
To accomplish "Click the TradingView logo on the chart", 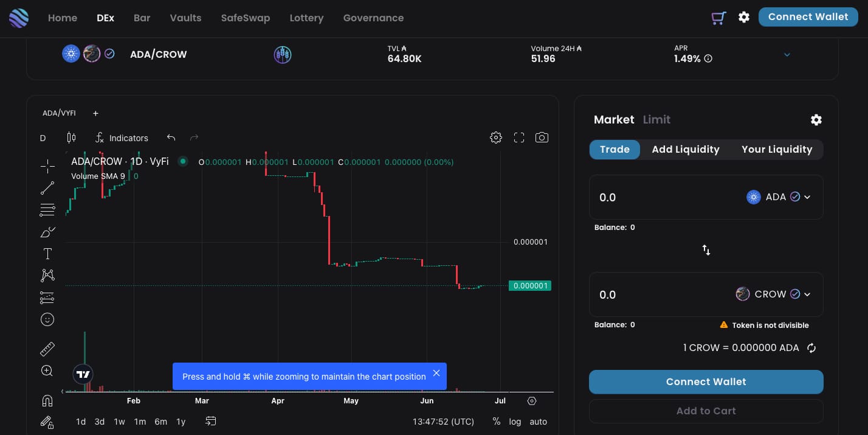I will point(83,374).
